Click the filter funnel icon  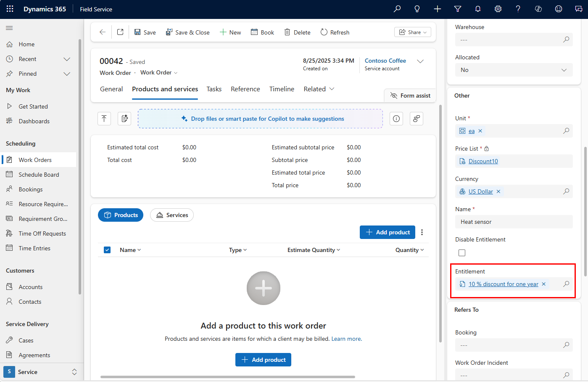point(457,9)
